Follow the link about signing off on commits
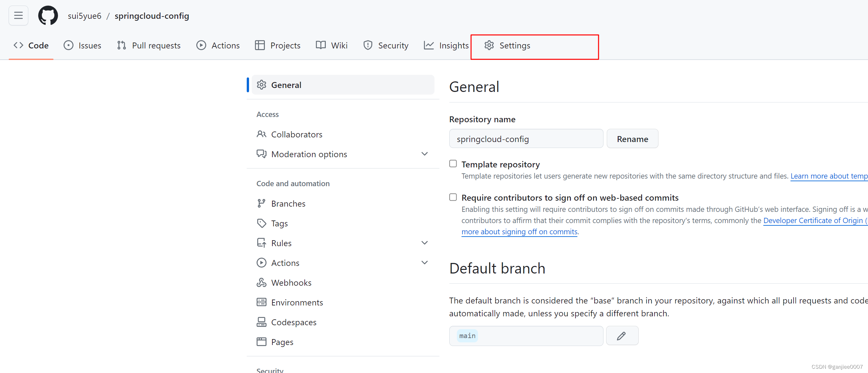This screenshot has width=868, height=373. pos(519,232)
